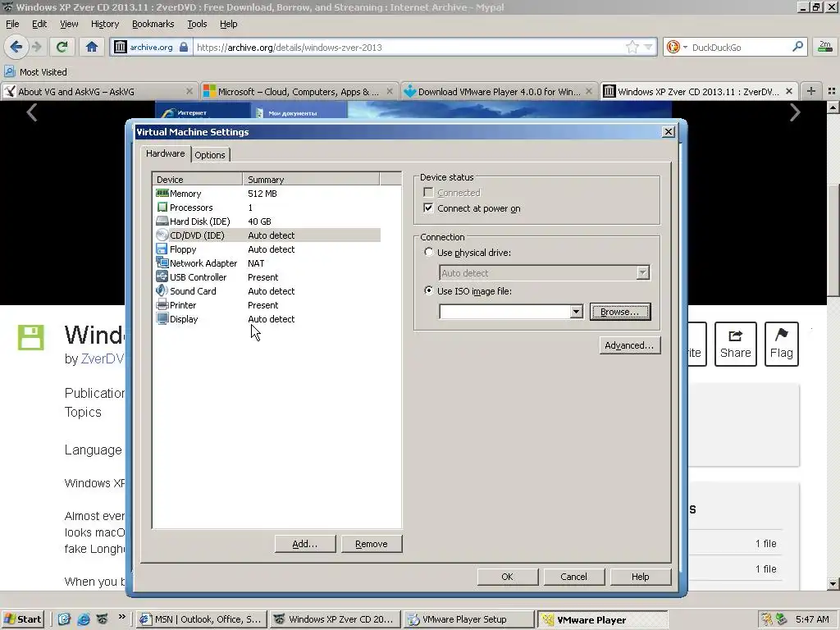
Task: Click the padlock site identity icon
Action: (184, 47)
